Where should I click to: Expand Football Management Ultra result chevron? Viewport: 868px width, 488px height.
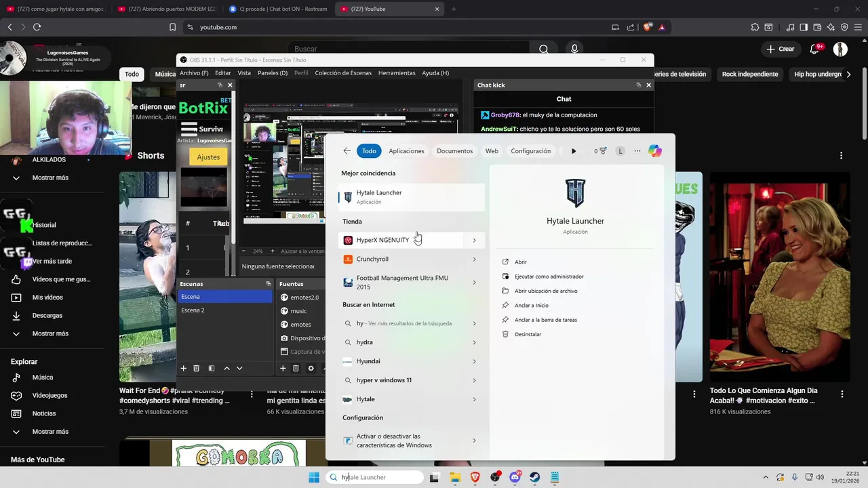coord(474,282)
